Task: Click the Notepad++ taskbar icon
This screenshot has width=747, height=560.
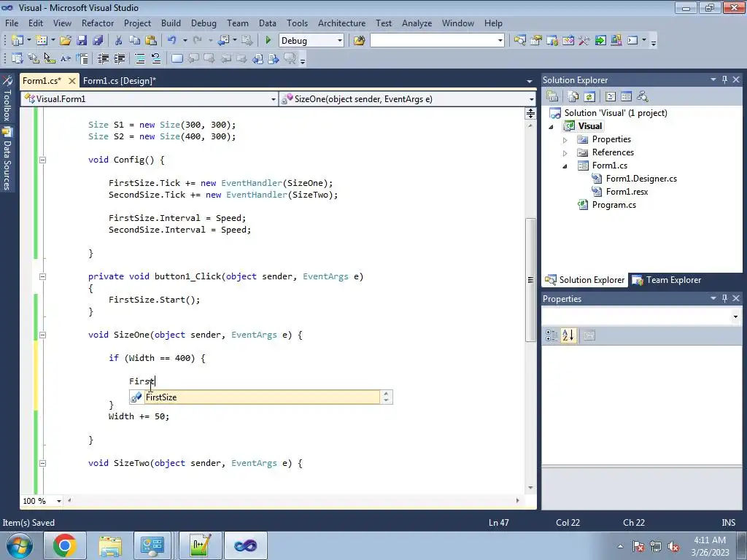Action: 200,545
